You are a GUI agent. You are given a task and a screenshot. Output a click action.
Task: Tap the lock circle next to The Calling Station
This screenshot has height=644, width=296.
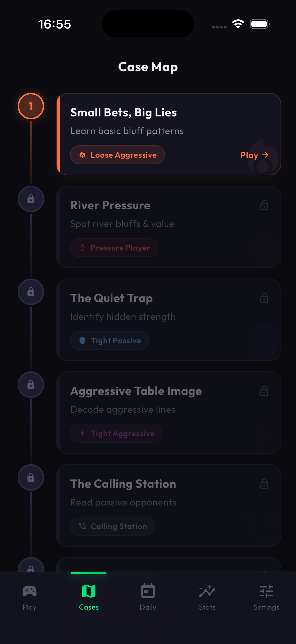point(31,477)
